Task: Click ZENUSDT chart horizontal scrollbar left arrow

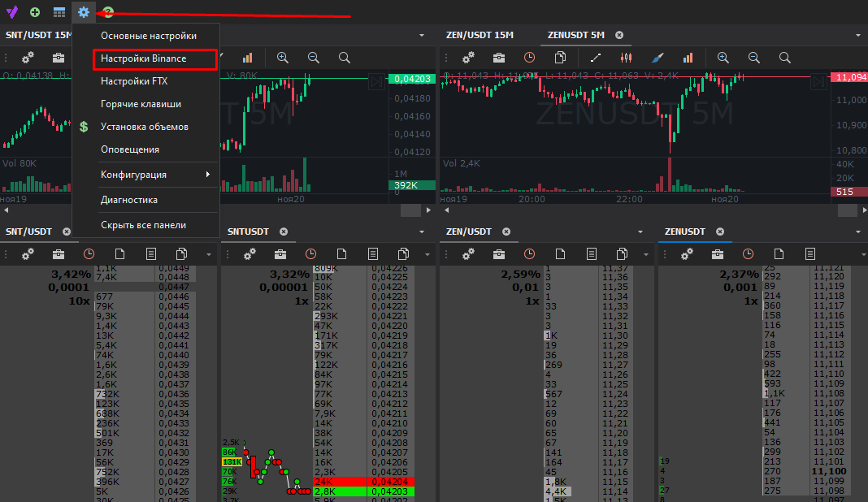Action: point(447,210)
